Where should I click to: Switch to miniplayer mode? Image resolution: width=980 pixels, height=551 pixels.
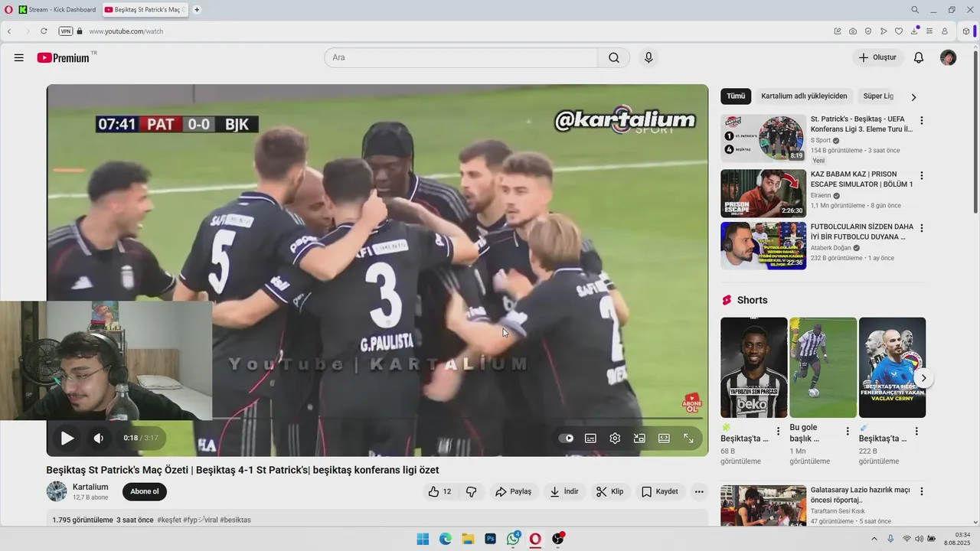point(639,439)
